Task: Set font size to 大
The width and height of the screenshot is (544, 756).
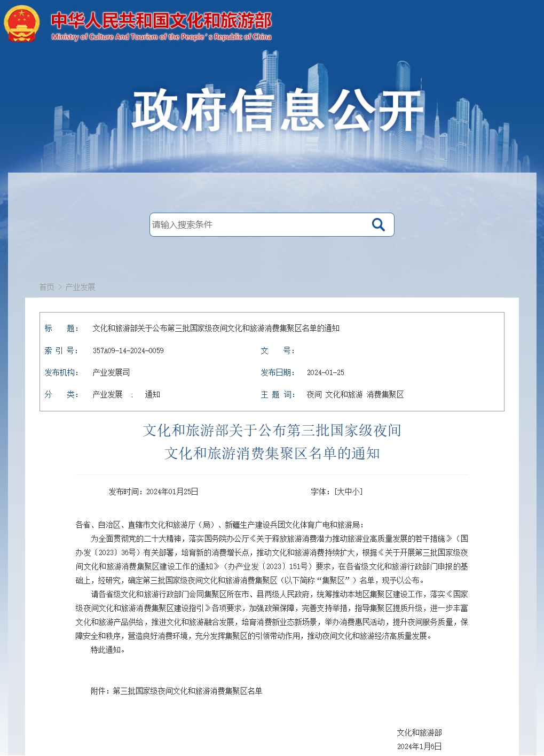Action: [x=341, y=492]
